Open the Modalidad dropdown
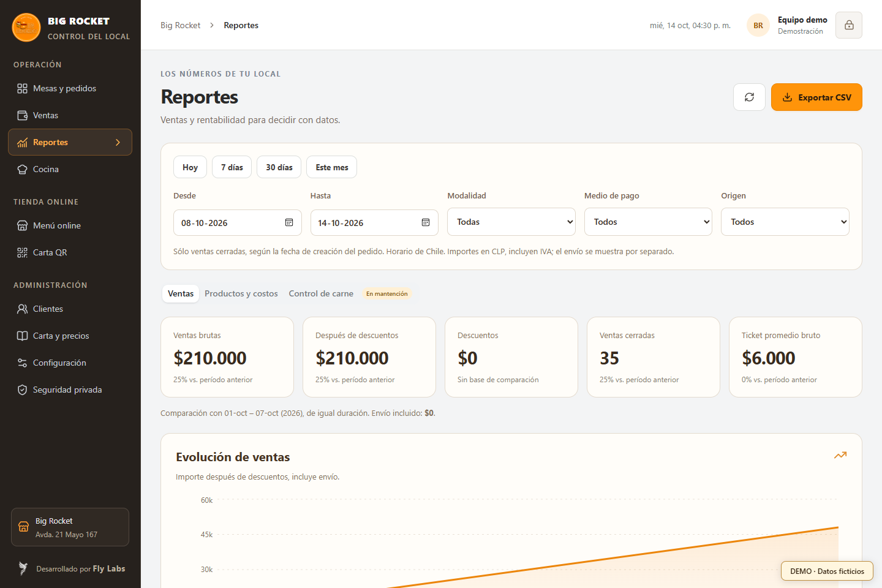This screenshot has height=588, width=882. pos(511,222)
